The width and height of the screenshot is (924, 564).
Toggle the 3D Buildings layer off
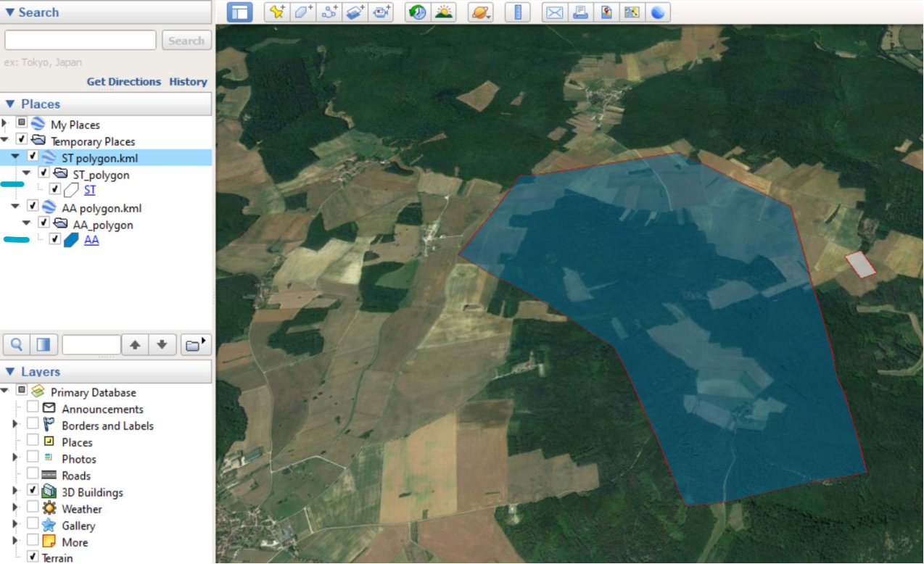coord(34,492)
